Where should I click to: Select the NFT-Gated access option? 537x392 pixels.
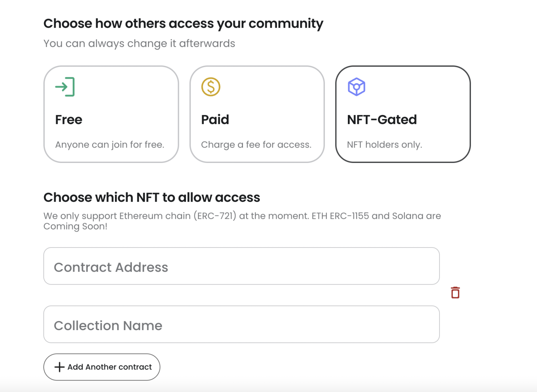click(403, 114)
